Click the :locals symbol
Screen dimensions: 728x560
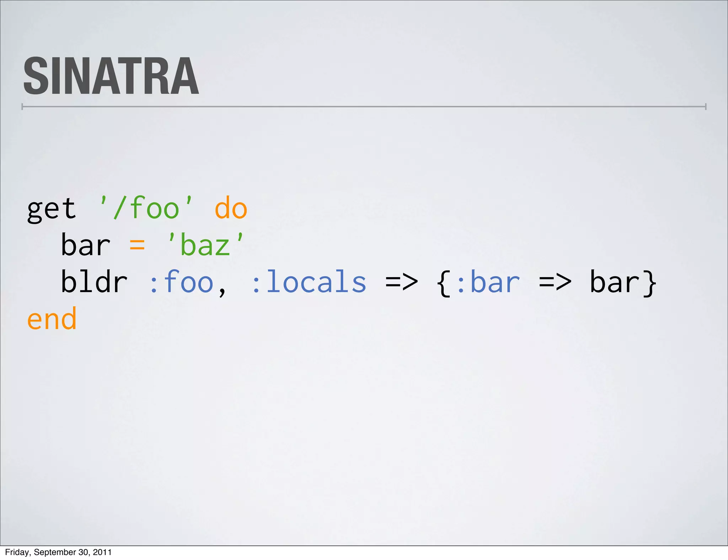click(309, 281)
